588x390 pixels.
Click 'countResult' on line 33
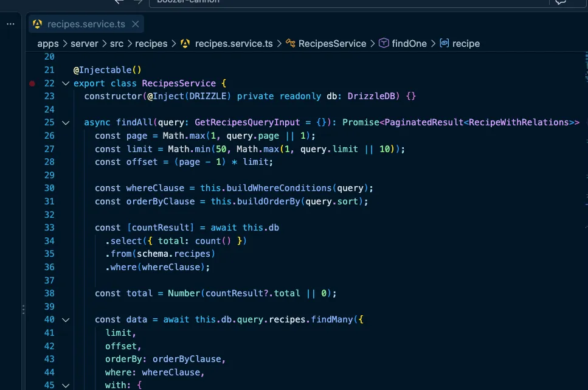161,228
